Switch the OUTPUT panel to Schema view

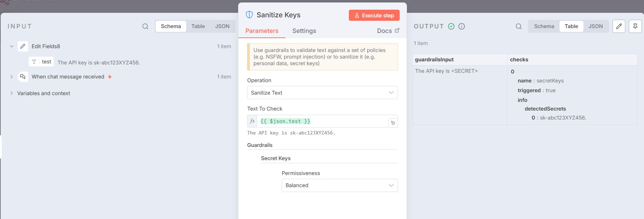[544, 26]
